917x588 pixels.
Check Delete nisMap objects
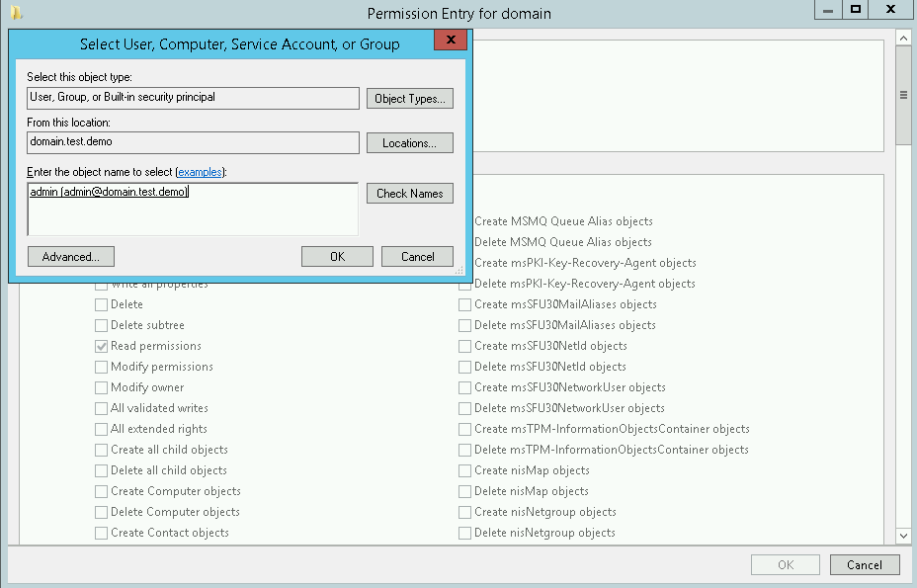point(465,491)
